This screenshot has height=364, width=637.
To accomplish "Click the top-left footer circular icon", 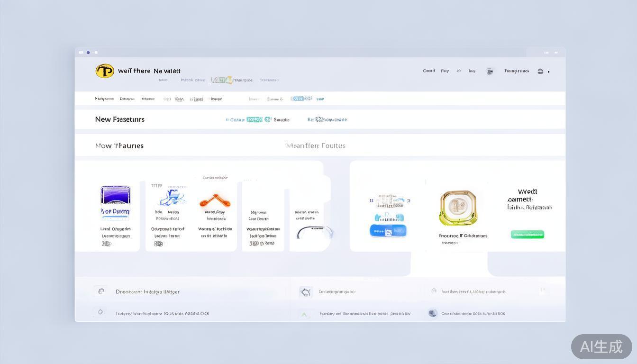I will (100, 291).
